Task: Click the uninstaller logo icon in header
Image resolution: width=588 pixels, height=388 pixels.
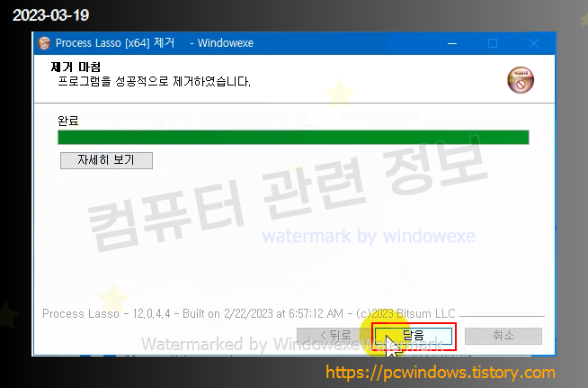Action: [x=521, y=80]
